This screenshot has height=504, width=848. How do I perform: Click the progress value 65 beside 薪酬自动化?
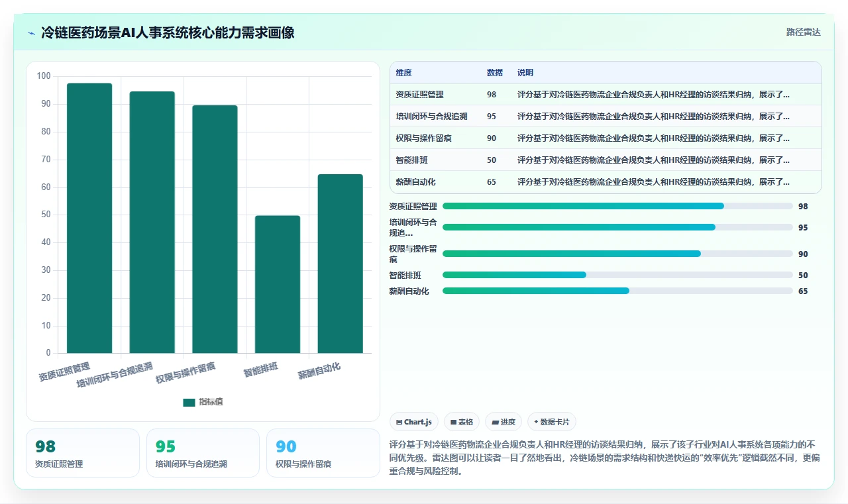point(803,291)
